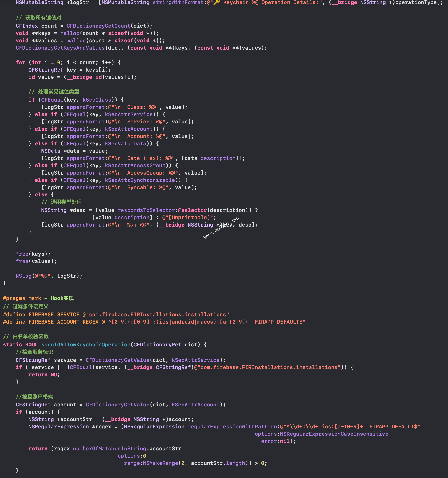Click the 'kSecClass' constant

(x=97, y=100)
